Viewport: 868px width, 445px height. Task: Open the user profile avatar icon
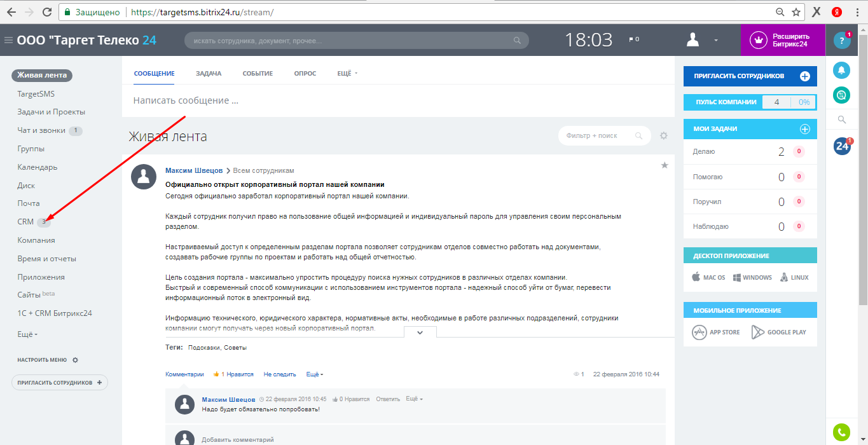point(693,40)
